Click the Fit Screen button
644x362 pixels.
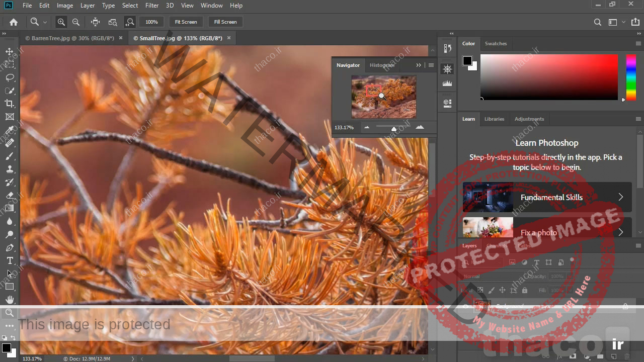[186, 22]
